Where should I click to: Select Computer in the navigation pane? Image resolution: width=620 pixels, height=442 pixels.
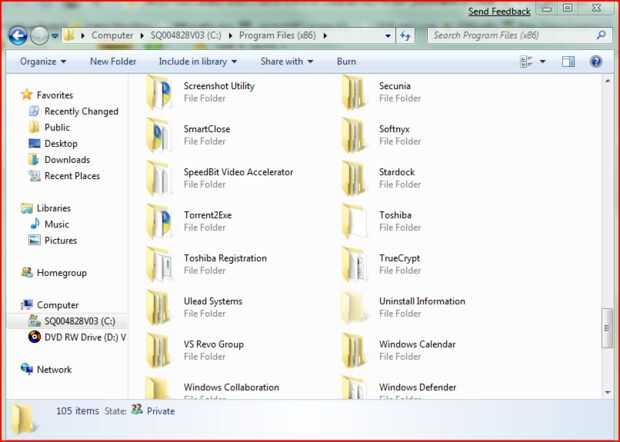coord(58,306)
